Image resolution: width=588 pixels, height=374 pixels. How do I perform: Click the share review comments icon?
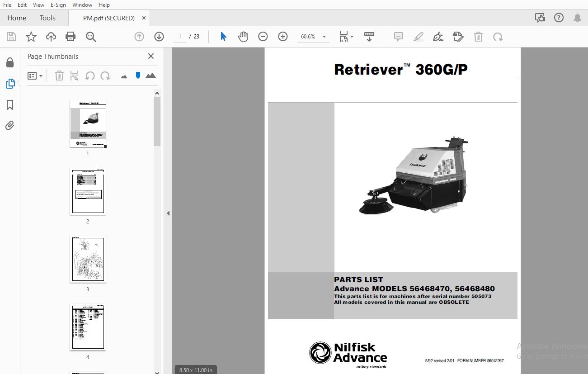click(540, 18)
